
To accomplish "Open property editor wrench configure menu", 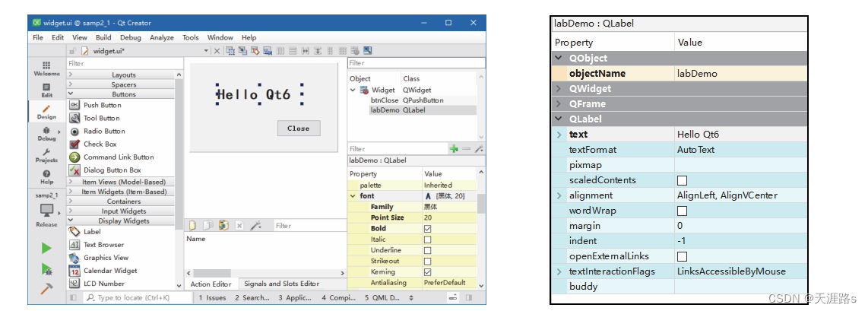I will 480,149.
